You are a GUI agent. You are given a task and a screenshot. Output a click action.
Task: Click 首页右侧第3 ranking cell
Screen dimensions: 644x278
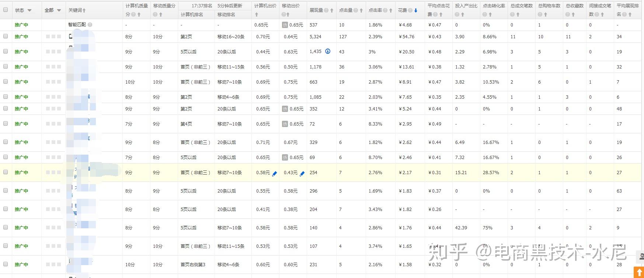(x=193, y=265)
